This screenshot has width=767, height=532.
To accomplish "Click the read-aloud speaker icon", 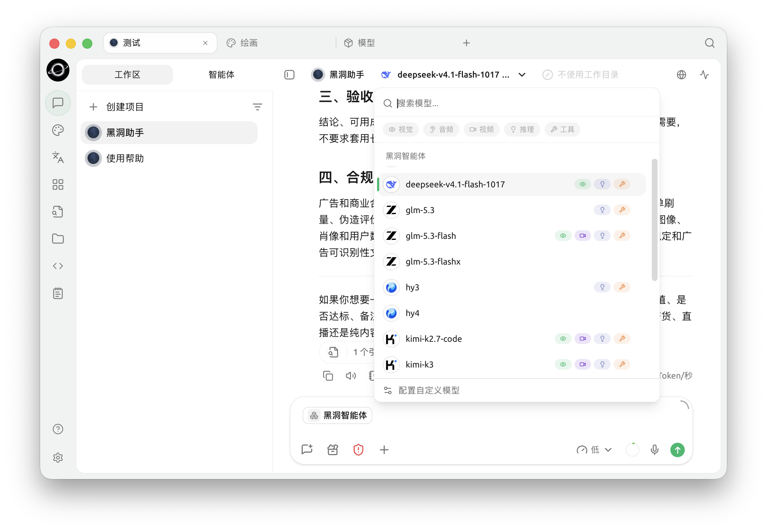I will (x=351, y=376).
